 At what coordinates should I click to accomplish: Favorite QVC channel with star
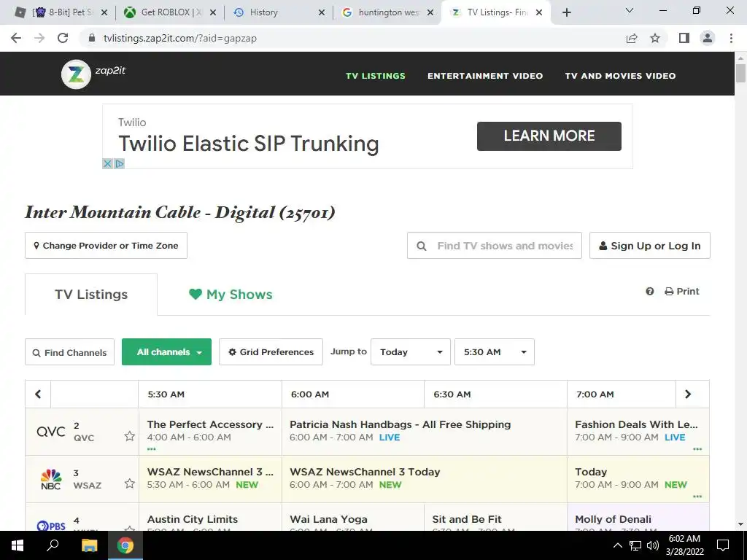[130, 436]
